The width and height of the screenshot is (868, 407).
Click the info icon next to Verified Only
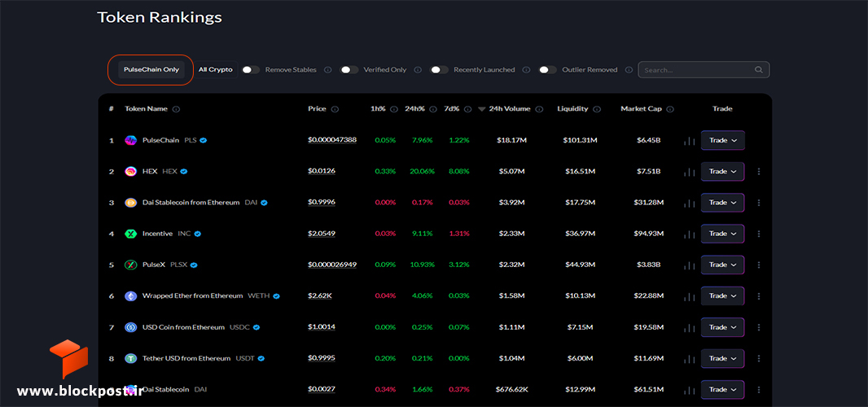click(x=418, y=70)
